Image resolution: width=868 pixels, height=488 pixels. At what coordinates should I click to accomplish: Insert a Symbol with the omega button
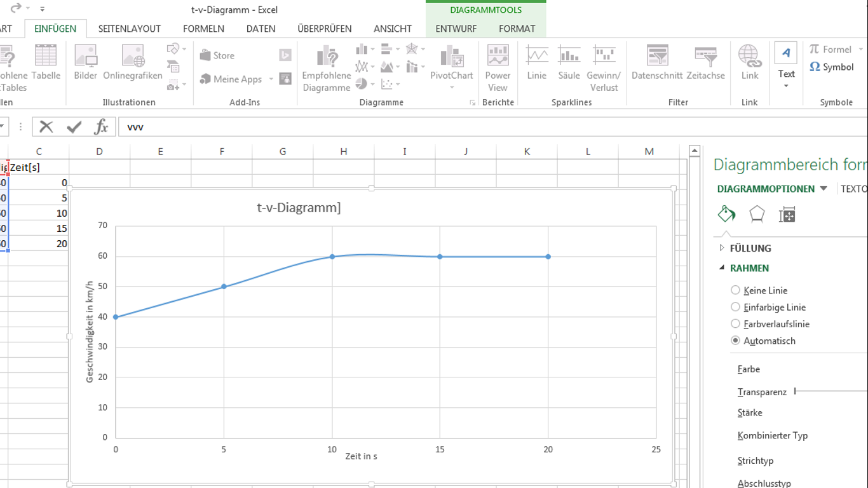(x=832, y=67)
